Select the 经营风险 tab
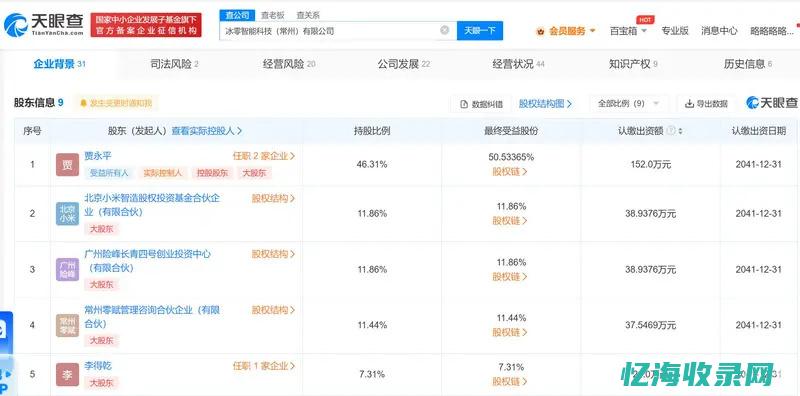The width and height of the screenshot is (800, 396). pyautogui.click(x=289, y=64)
